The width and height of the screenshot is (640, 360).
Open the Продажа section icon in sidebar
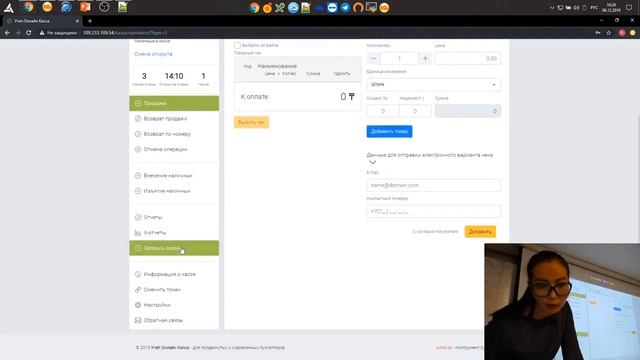point(138,103)
